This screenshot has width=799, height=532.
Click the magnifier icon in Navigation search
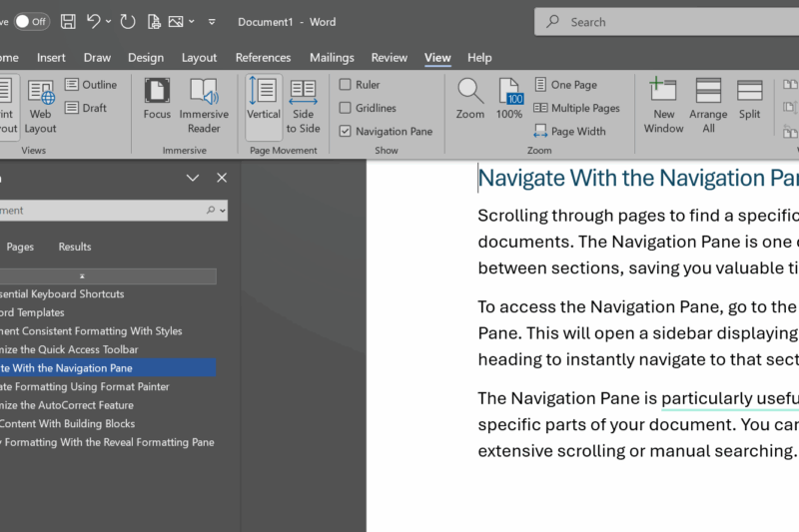(211, 211)
